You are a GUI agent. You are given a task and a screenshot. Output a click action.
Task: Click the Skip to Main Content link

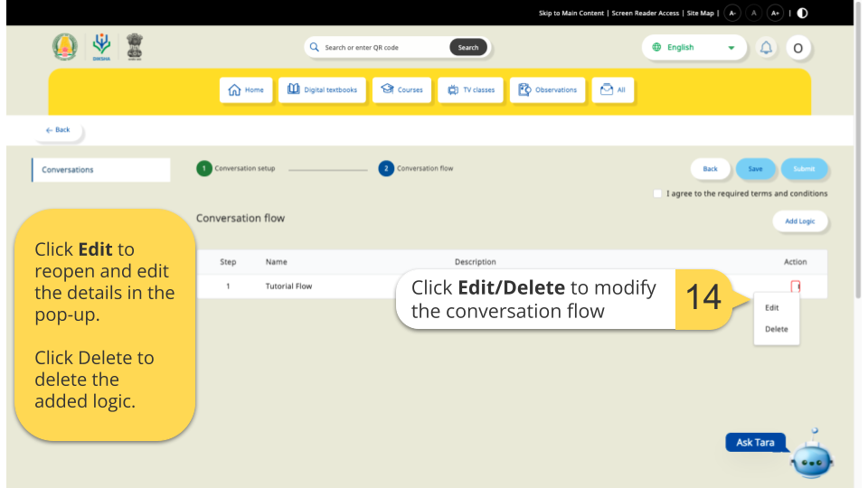[x=571, y=13]
